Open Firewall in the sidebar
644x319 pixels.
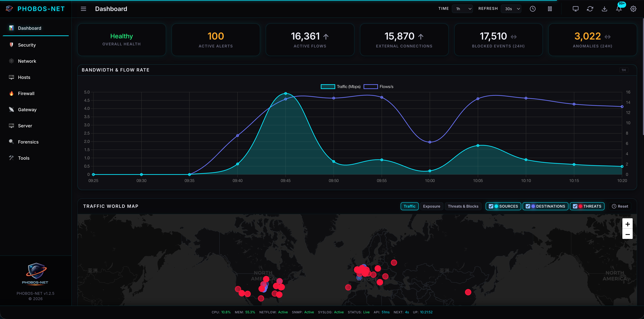26,93
